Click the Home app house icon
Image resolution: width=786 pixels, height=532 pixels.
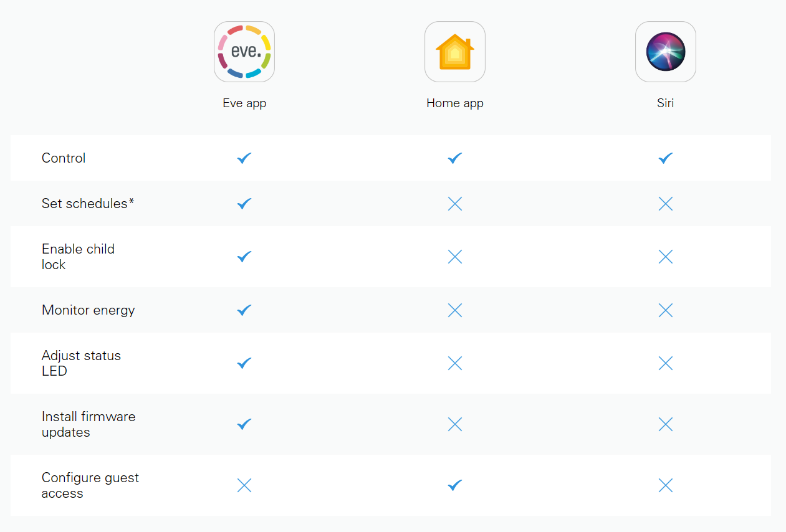click(x=455, y=52)
